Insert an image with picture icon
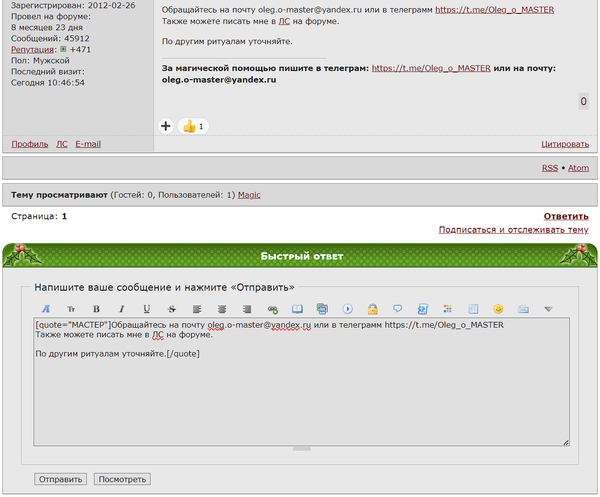The height and width of the screenshot is (497, 600). point(323,308)
